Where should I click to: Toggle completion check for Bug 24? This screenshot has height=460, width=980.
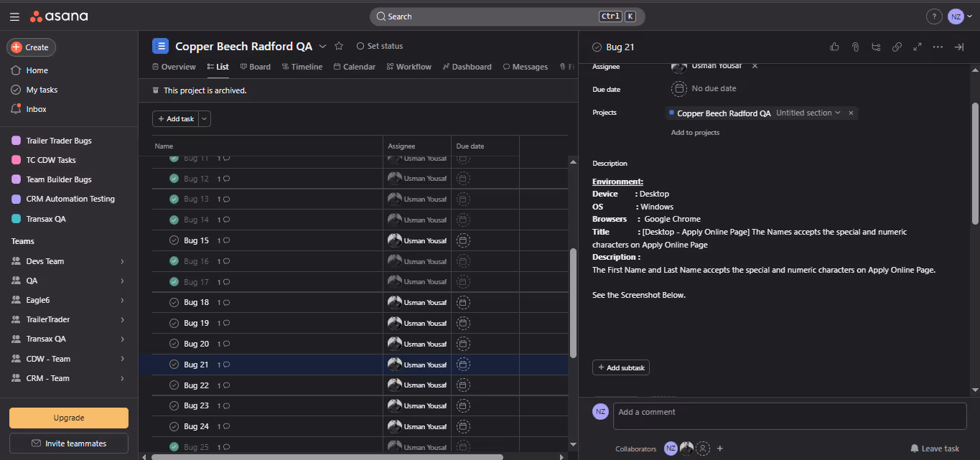(174, 426)
